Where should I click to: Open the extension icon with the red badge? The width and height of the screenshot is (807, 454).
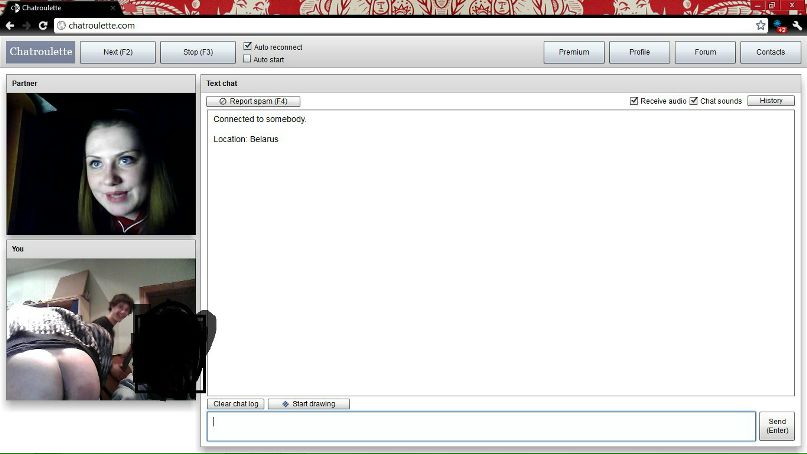[780, 26]
